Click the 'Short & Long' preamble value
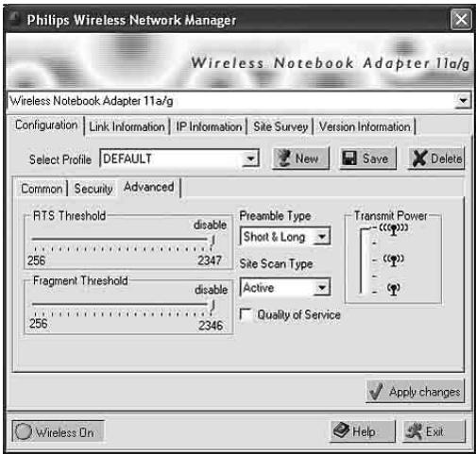The width and height of the screenshot is (476, 454). pyautogui.click(x=274, y=237)
